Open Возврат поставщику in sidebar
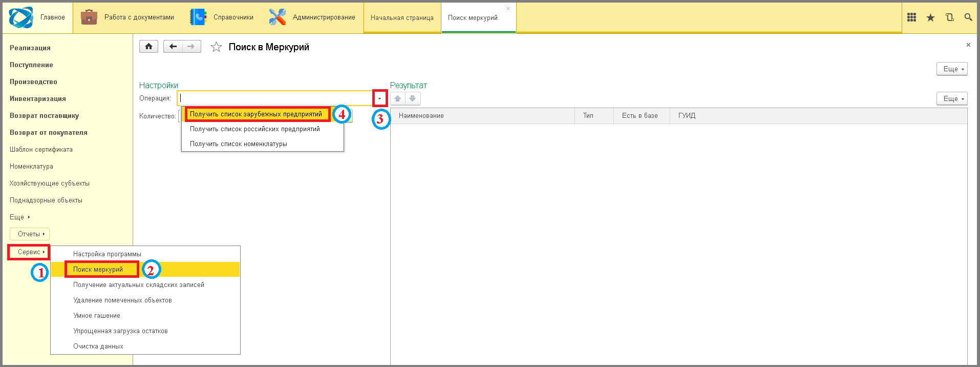The image size is (980, 367). (44, 116)
